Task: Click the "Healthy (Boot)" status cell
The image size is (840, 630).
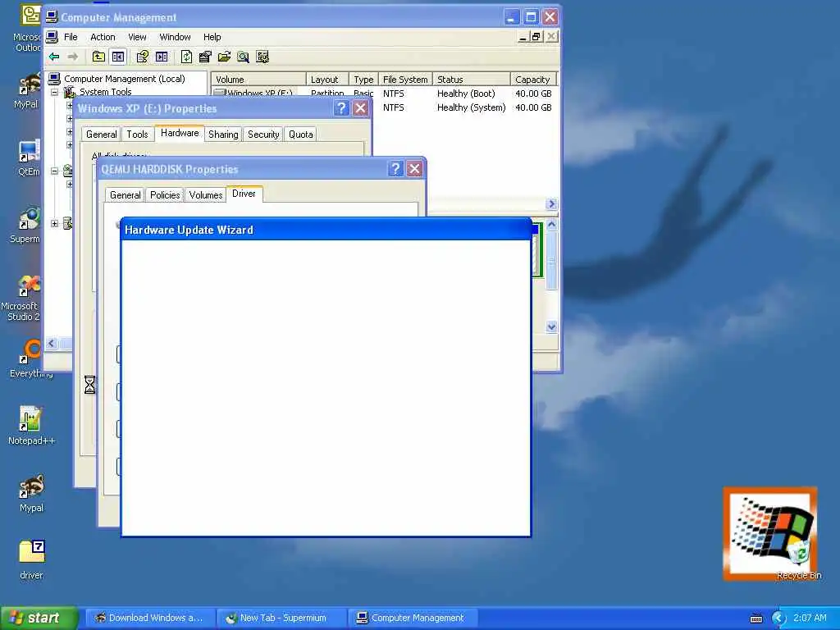Action: coord(466,94)
